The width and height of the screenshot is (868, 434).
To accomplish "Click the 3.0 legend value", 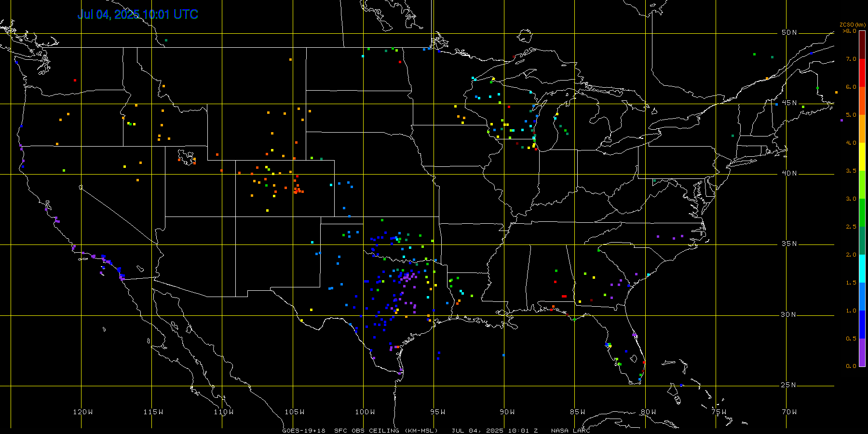I will [851, 199].
